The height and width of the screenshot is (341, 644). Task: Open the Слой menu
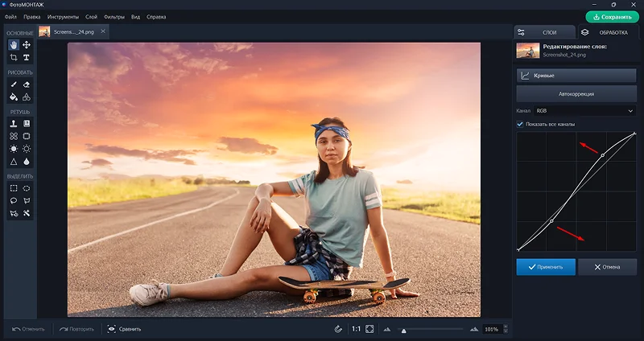tap(91, 17)
